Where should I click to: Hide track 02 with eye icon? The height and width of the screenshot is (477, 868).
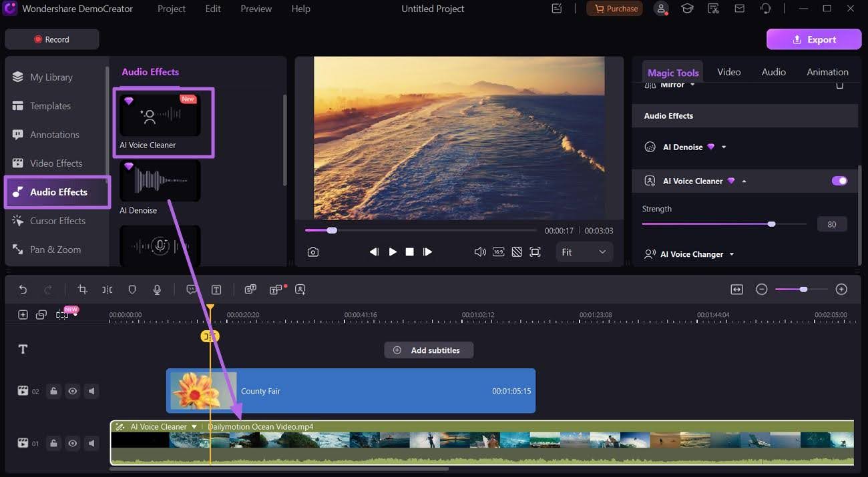pos(72,391)
